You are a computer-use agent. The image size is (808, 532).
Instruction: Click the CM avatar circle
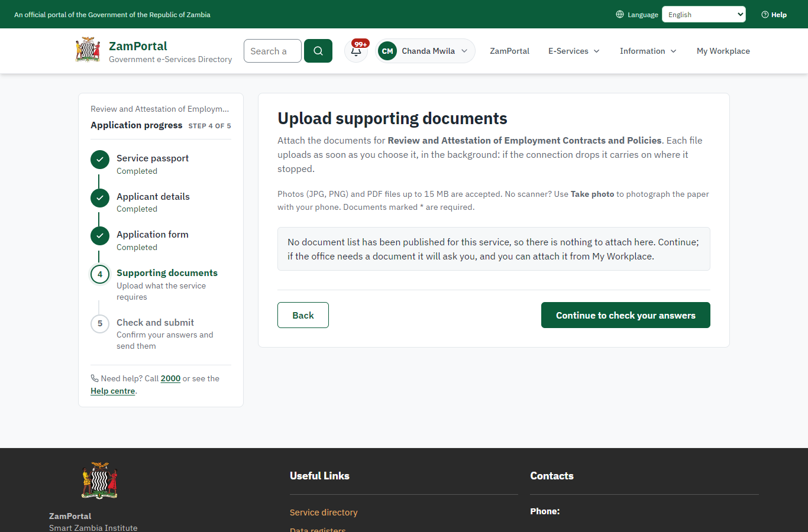(387, 51)
